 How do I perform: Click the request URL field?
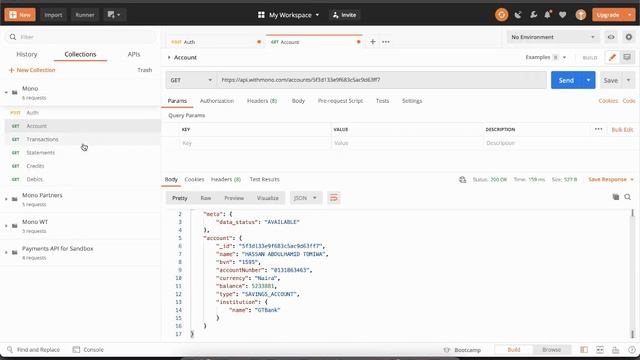tap(382, 80)
